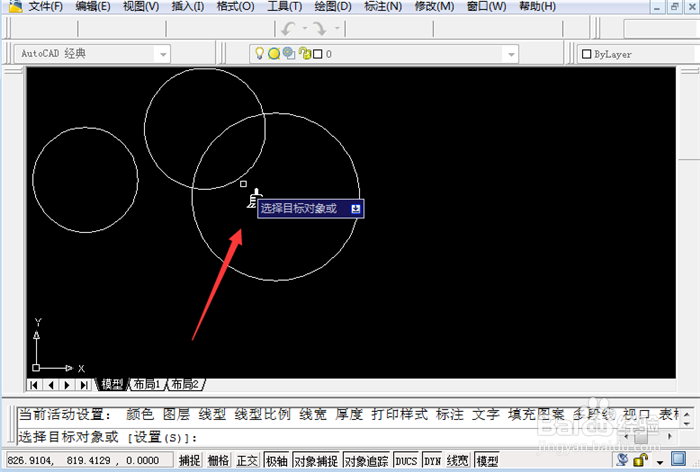700x472 pixels.
Task: Expand the Redo history dropdown arrow
Action: click(x=337, y=28)
